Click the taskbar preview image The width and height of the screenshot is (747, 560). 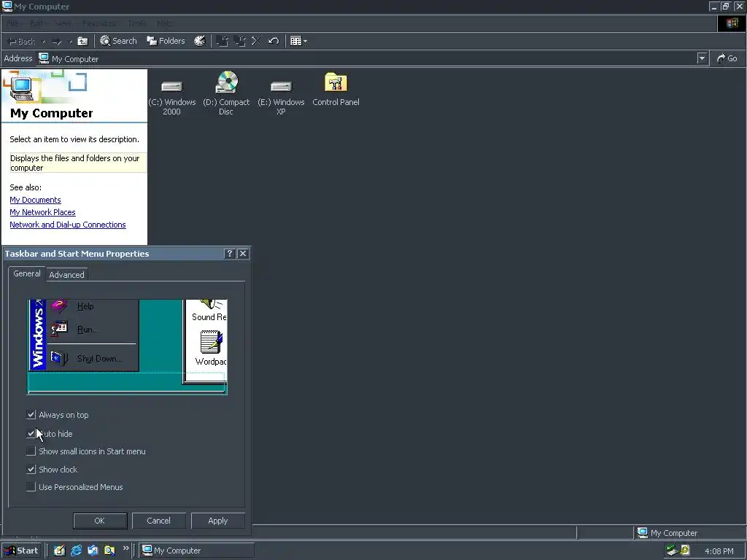127,346
